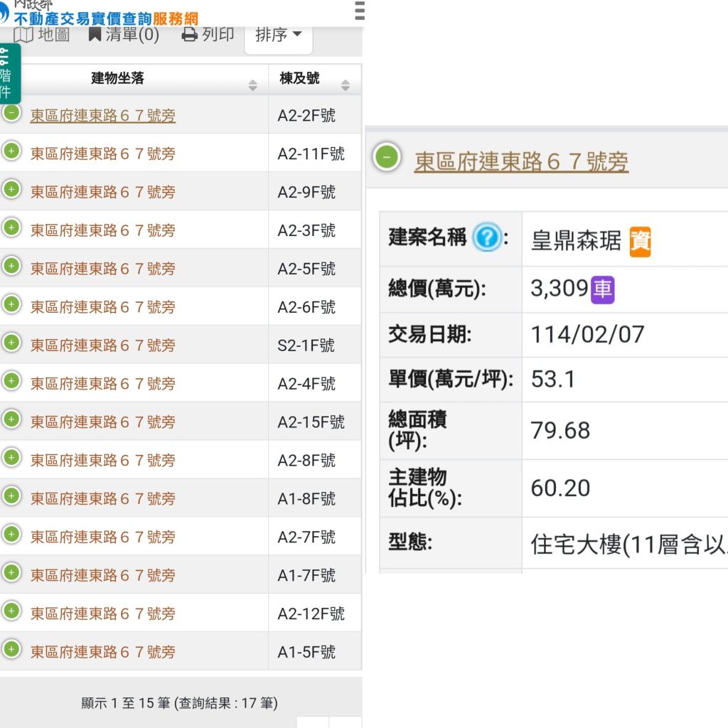Screen dimensions: 728x728
Task: Expand the A2-11F號 row details
Action: pyautogui.click(x=11, y=151)
